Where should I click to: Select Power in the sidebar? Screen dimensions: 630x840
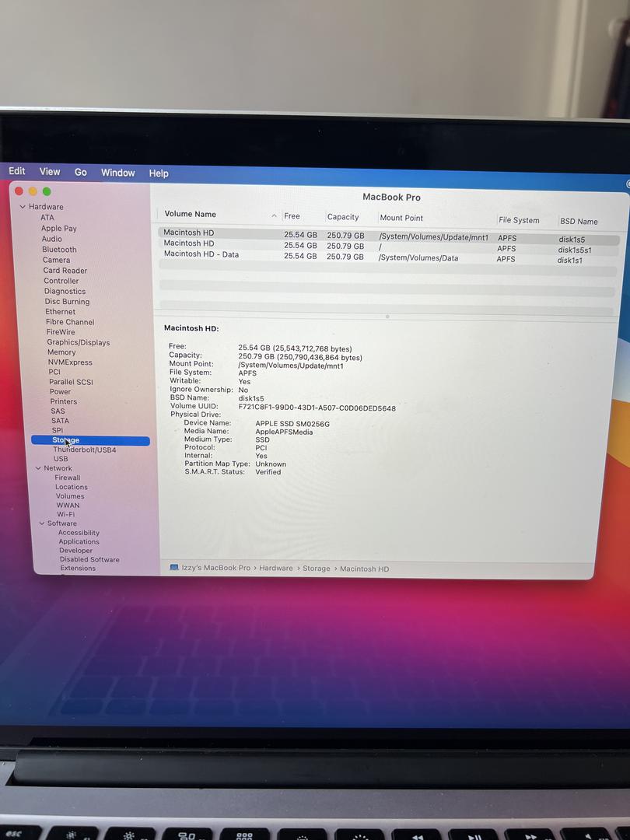pos(61,391)
